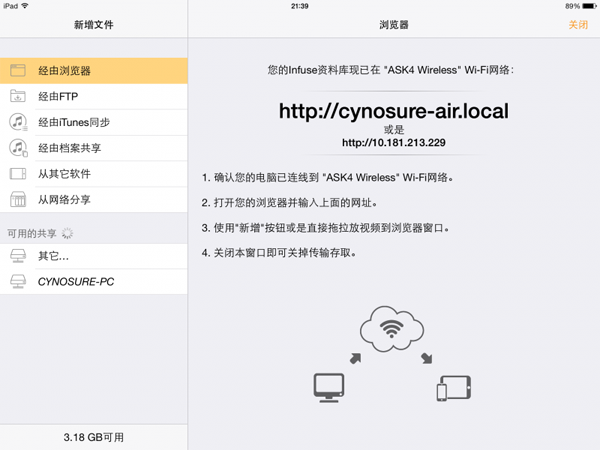The image size is (600, 450).
Task: Click instruction 4 about closing the window
Action: coord(279,253)
